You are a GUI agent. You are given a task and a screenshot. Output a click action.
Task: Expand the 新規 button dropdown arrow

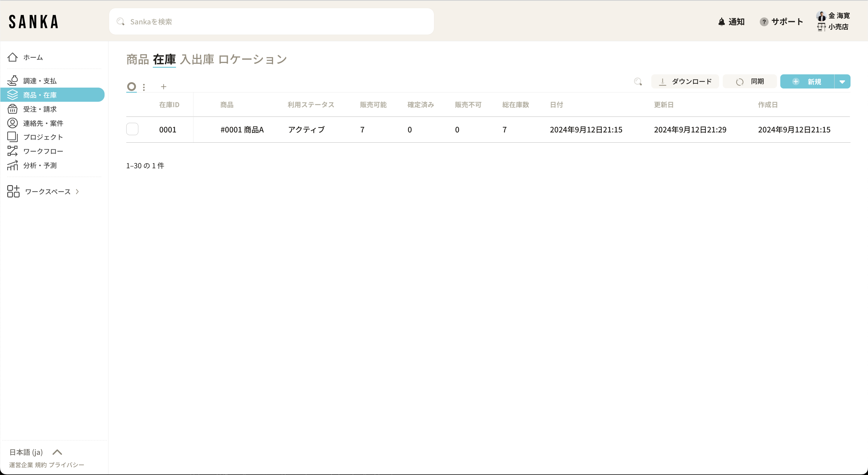click(x=842, y=82)
